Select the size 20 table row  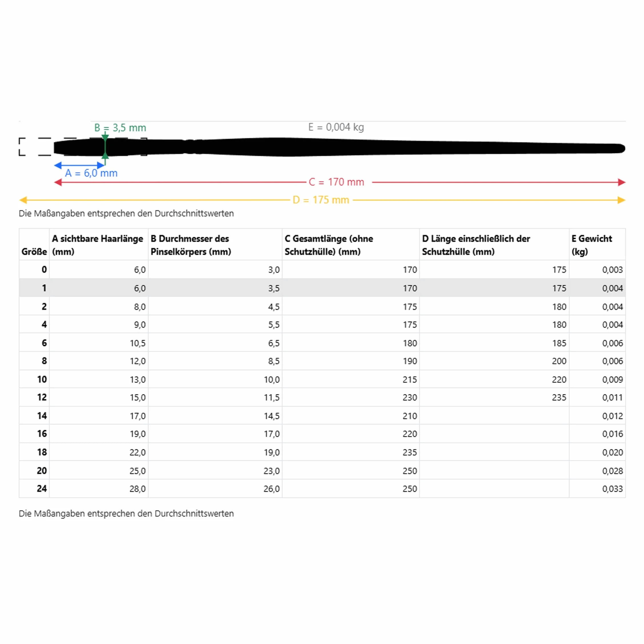[322, 470]
